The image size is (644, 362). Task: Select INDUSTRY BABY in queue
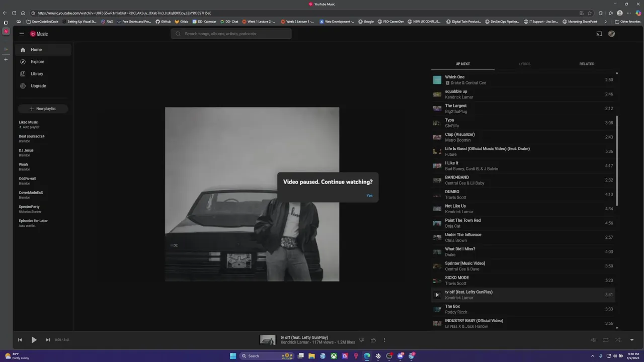click(523, 323)
